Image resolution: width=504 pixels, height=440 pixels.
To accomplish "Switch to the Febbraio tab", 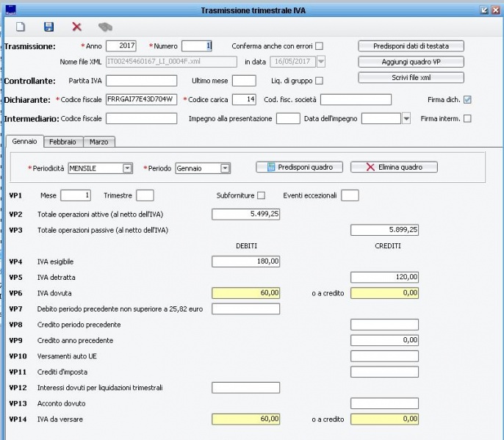I will [x=63, y=141].
